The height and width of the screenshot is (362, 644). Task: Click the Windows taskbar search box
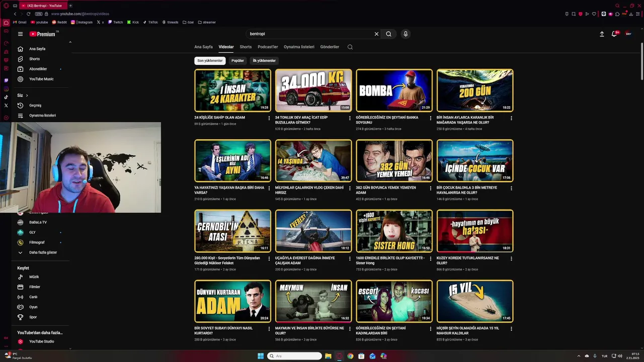[295, 356]
